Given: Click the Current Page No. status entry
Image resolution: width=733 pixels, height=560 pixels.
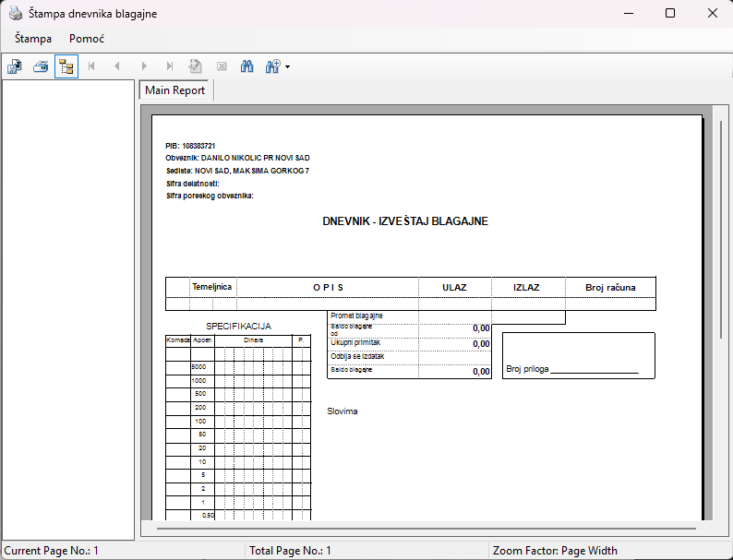Looking at the screenshot, I should click(52, 551).
